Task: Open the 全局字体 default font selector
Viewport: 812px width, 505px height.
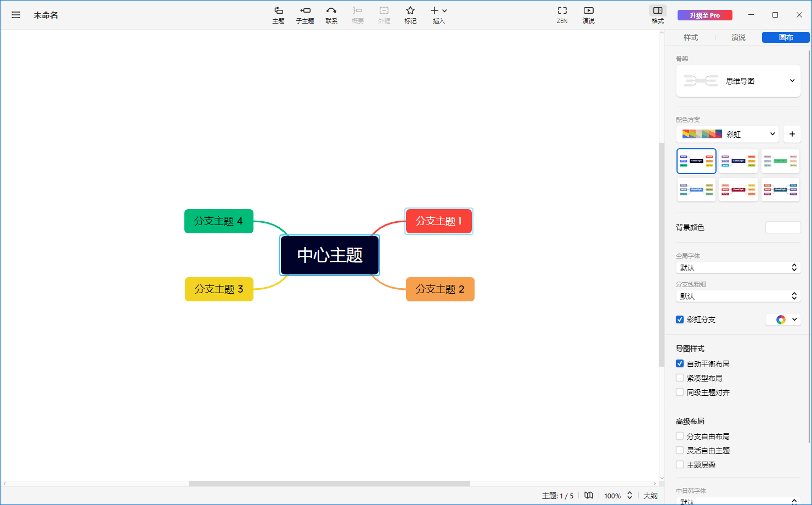Action: coord(738,268)
